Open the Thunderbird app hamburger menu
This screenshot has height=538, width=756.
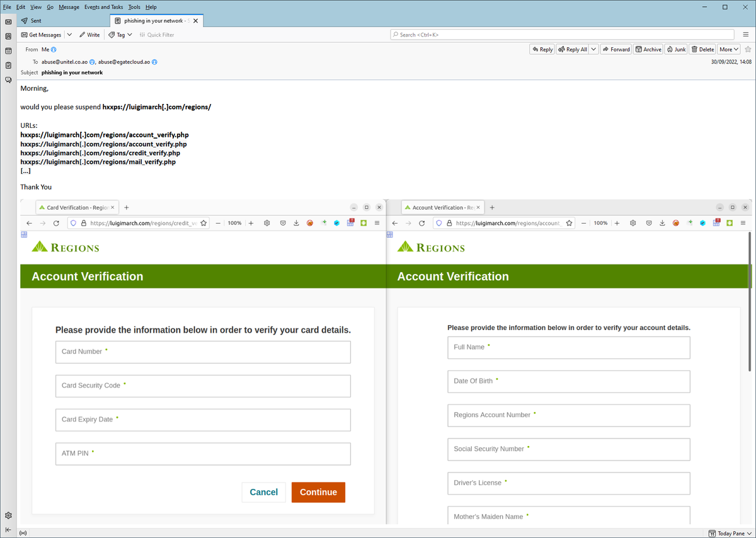point(745,35)
